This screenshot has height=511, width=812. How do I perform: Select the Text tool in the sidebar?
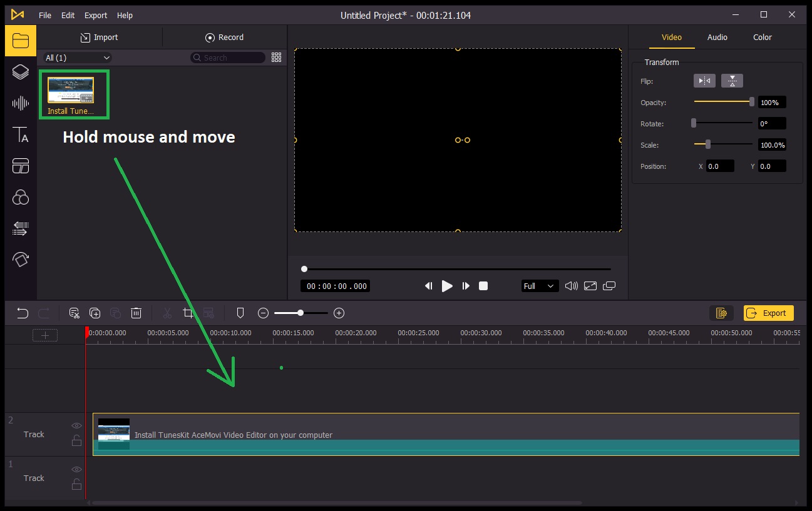(21, 135)
